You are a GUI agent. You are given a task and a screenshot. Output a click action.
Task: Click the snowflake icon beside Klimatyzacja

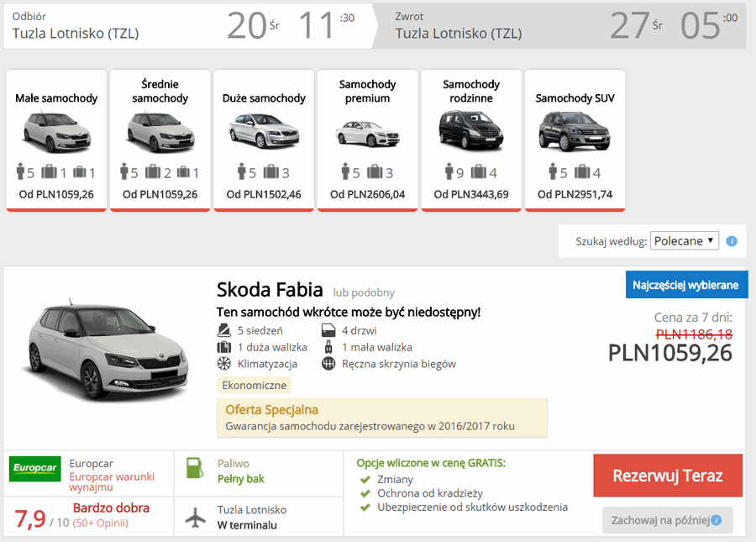[224, 364]
